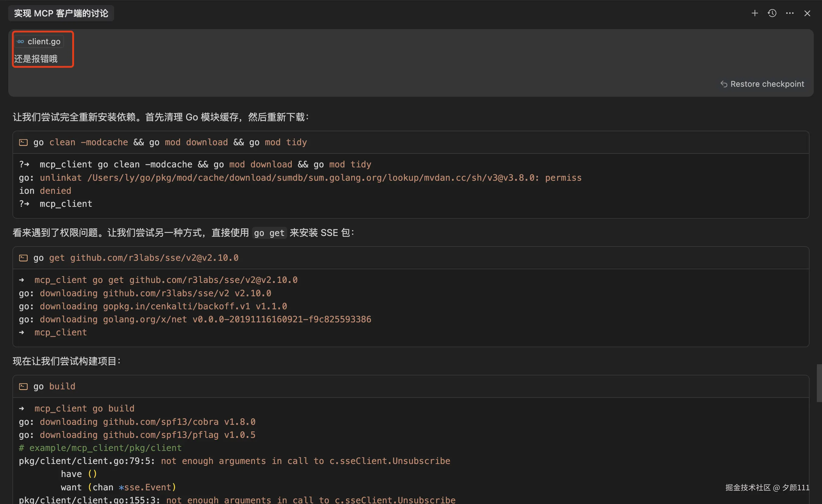
Task: Select the 实现 MCP 客户端的讨论 chat tab
Action: pos(61,13)
